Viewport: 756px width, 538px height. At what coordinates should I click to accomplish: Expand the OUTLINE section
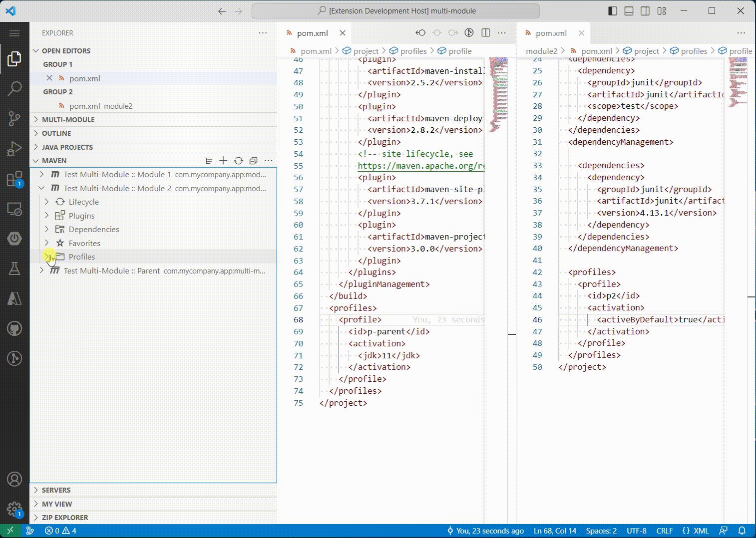(56, 133)
